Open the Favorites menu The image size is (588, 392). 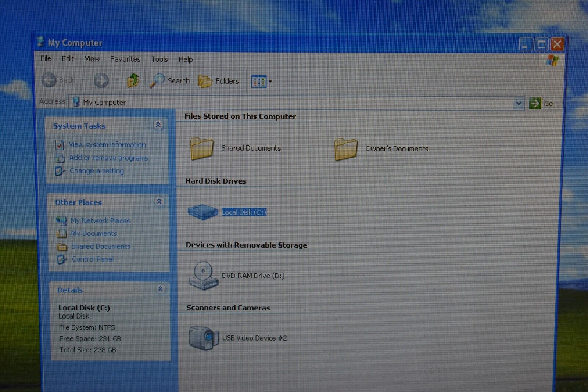pyautogui.click(x=125, y=59)
